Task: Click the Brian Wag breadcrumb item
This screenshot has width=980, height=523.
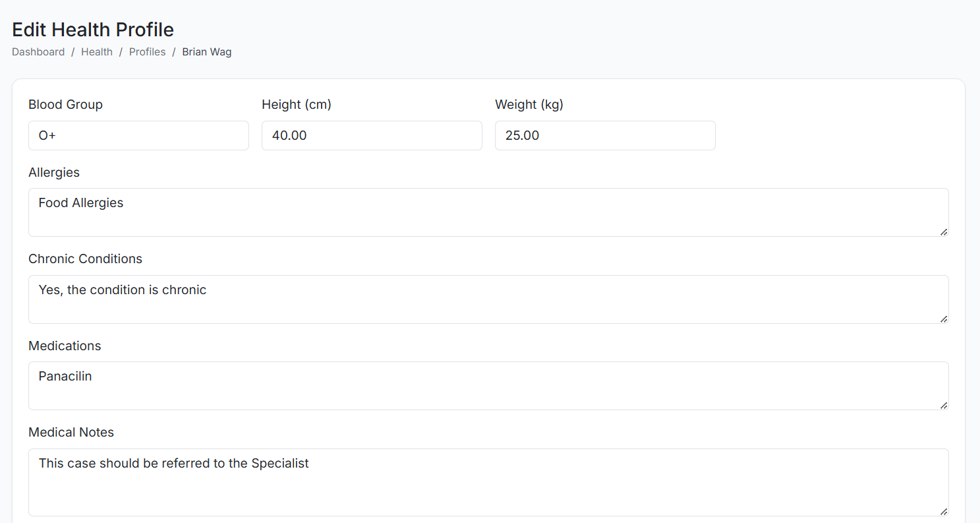Action: (207, 52)
